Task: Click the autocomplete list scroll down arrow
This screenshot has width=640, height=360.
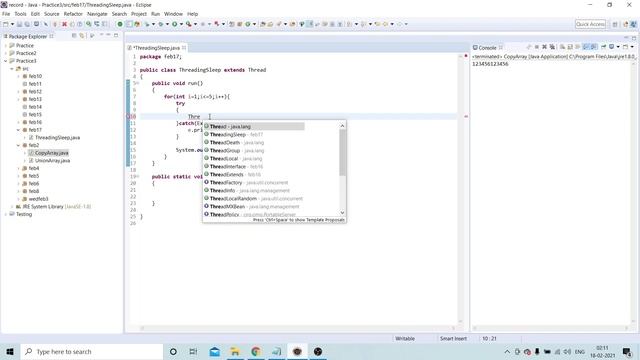Action: pos(342,213)
